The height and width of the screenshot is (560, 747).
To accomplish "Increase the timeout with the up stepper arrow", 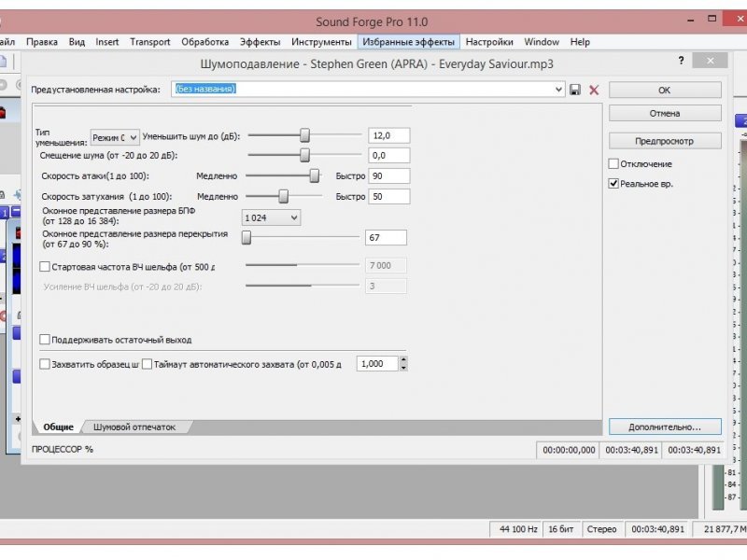I will point(403,360).
